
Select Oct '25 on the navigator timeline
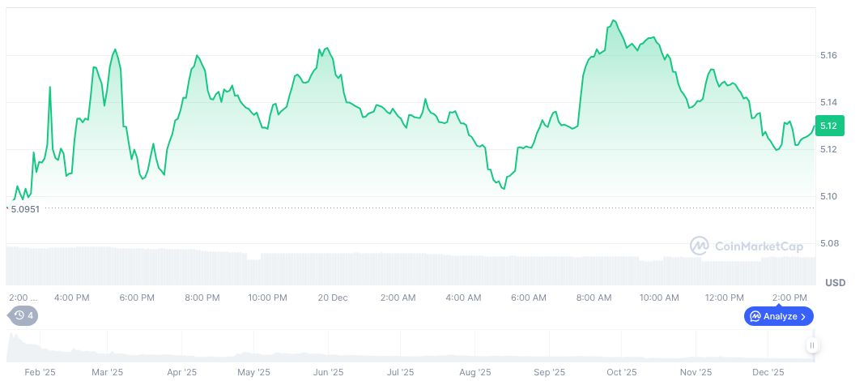coord(620,373)
